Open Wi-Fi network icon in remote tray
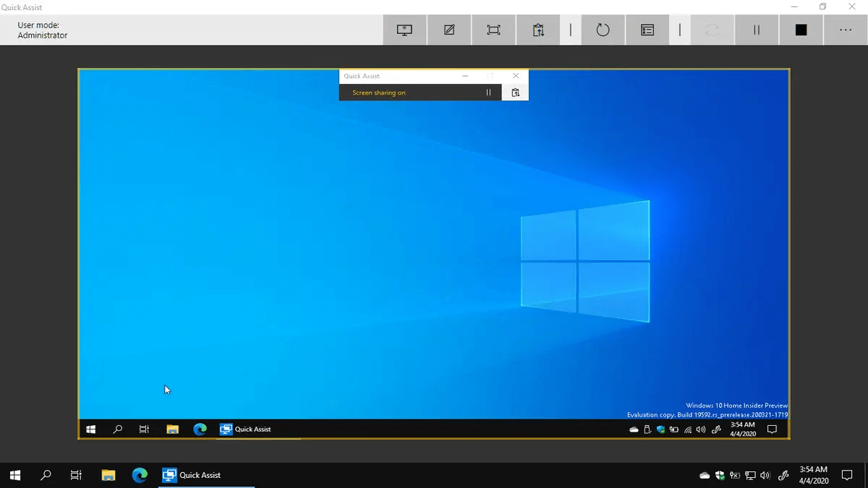This screenshot has width=868, height=488. tap(687, 429)
